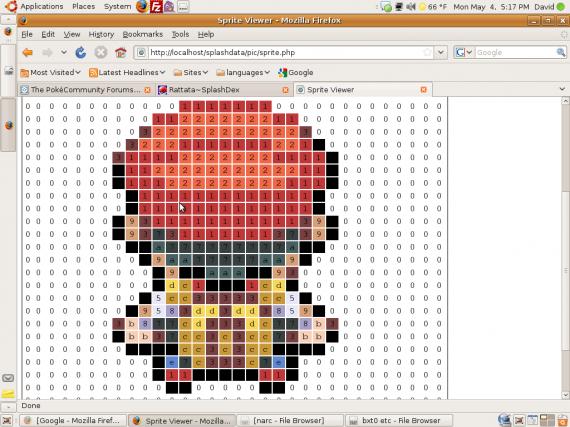Image resolution: width=570 pixels, height=427 pixels.
Task: Open the View menu
Action: pyautogui.click(x=72, y=35)
